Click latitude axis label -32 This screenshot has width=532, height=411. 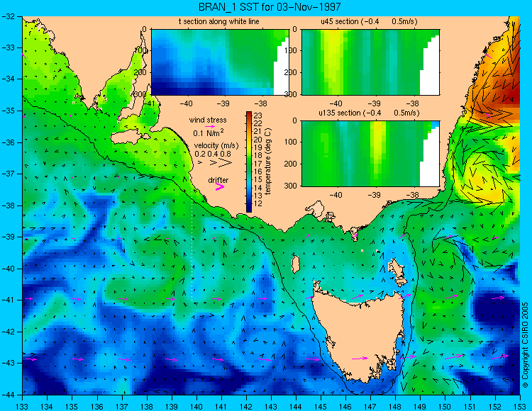tap(8, 16)
